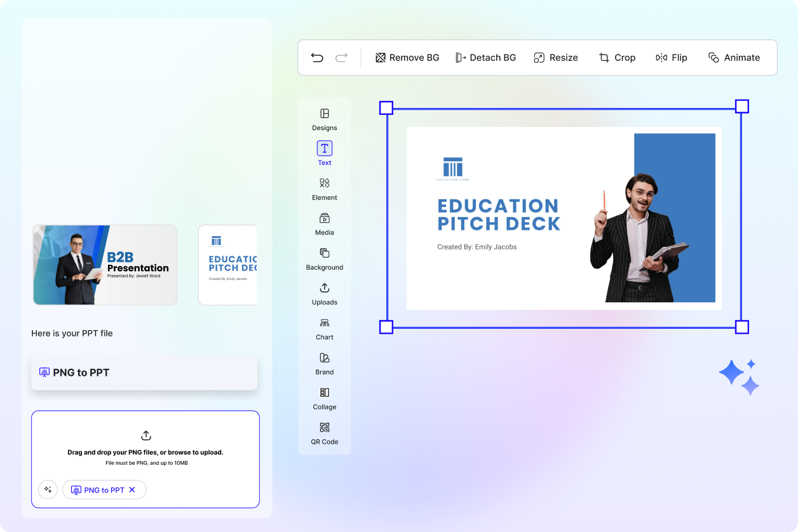Viewport: 798px width, 532px height.
Task: Open the Media panel
Action: 324,224
